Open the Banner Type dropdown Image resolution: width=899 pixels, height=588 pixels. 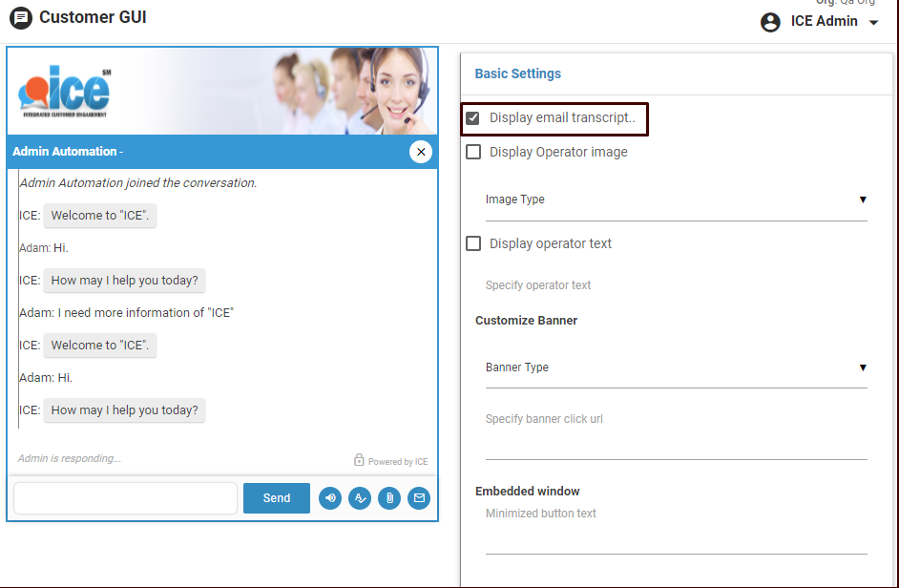pos(676,367)
